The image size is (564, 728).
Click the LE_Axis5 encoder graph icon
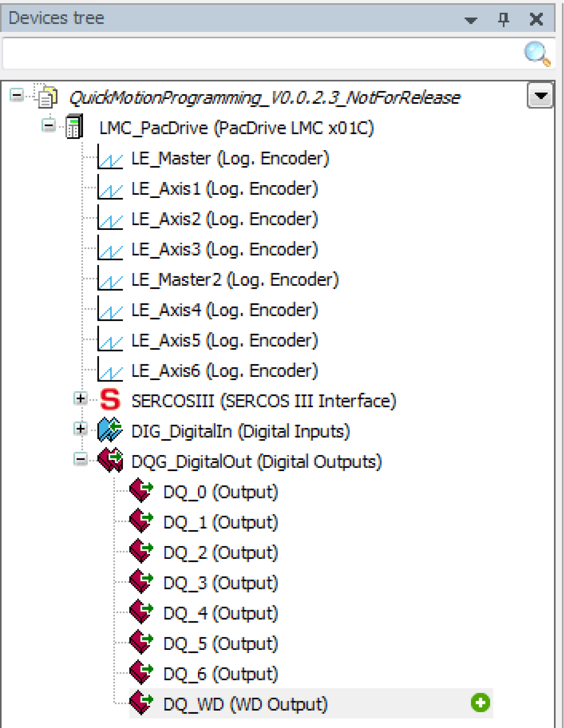(x=110, y=339)
